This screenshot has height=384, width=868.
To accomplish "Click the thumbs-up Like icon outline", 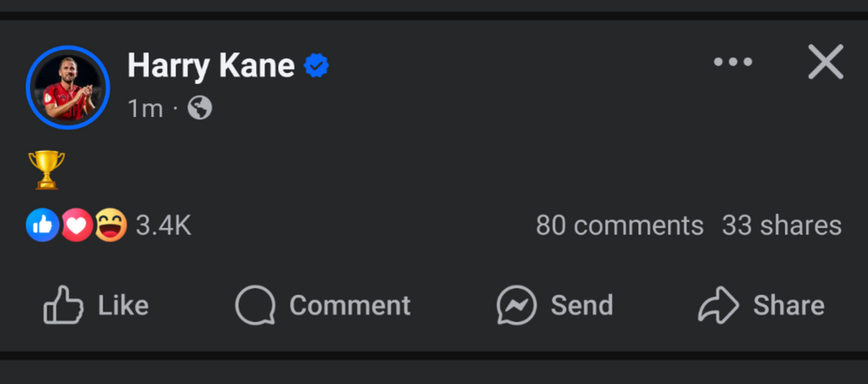I will click(x=64, y=305).
